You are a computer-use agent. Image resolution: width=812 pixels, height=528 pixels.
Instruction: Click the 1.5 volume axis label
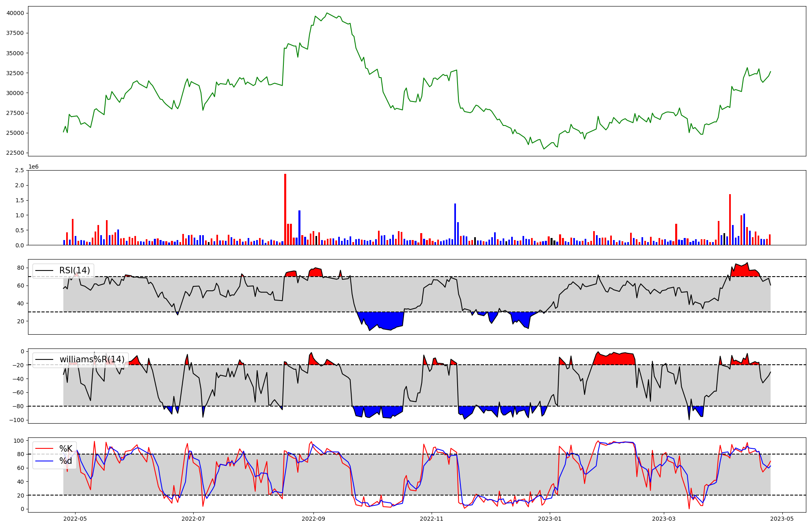pyautogui.click(x=19, y=201)
